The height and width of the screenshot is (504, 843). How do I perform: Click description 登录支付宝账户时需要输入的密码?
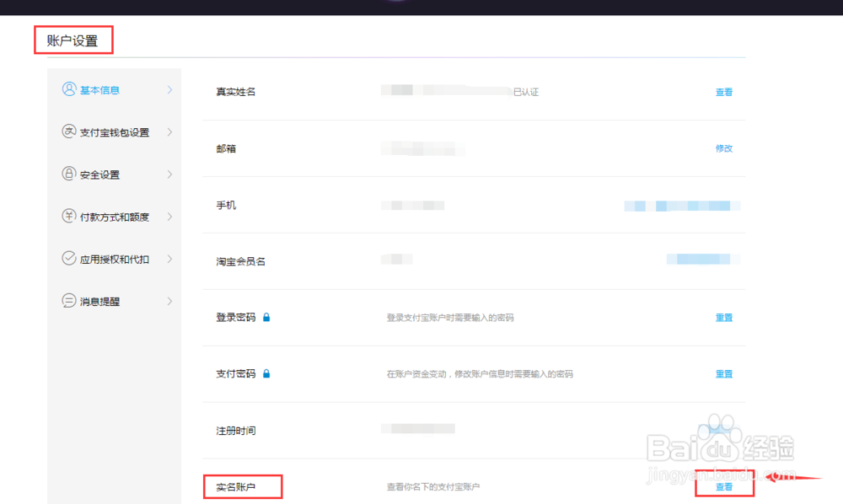450,318
